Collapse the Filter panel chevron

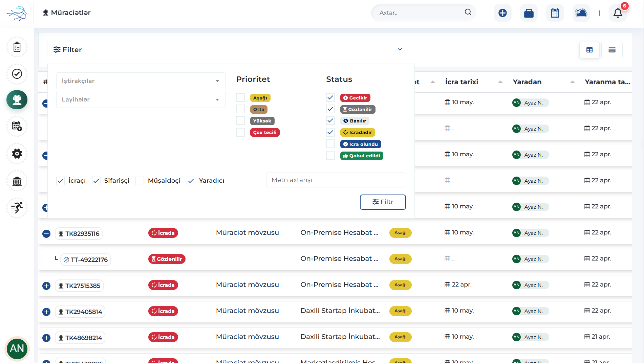coord(400,49)
